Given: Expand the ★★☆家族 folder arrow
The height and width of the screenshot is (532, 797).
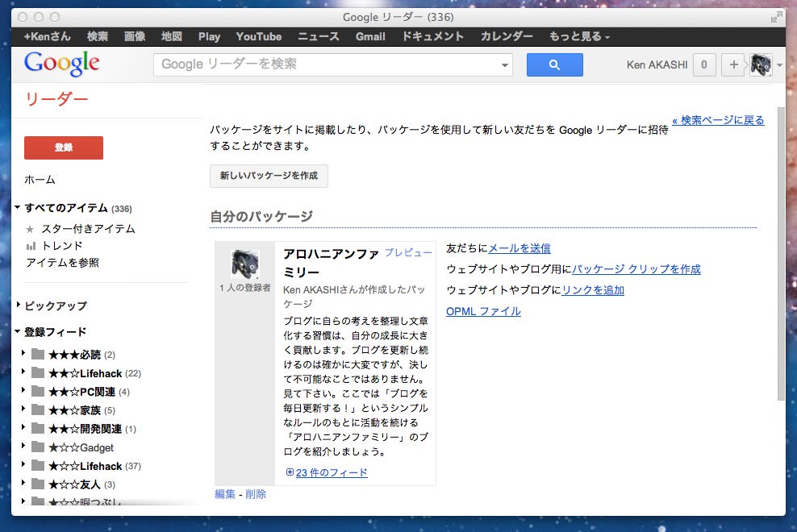Looking at the screenshot, I should pos(23,409).
